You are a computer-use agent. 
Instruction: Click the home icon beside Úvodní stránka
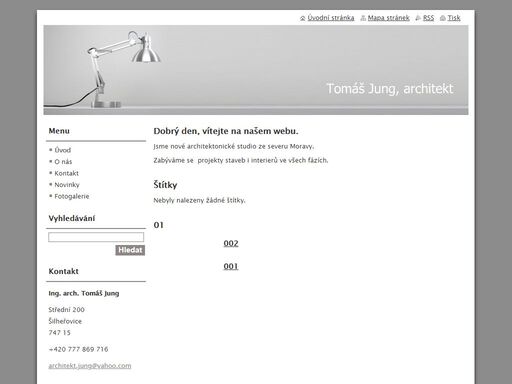tap(303, 18)
